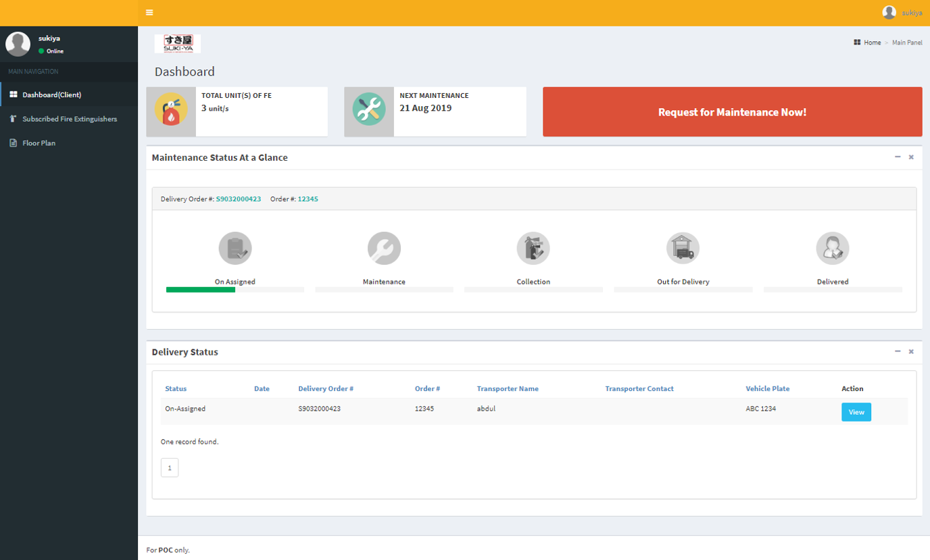Click the Collection extinguisher status icon
This screenshot has height=560, width=930.
pos(533,249)
